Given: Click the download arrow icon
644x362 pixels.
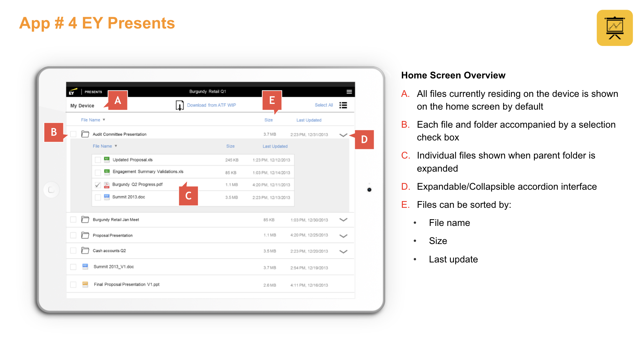Looking at the screenshot, I should pyautogui.click(x=180, y=106).
